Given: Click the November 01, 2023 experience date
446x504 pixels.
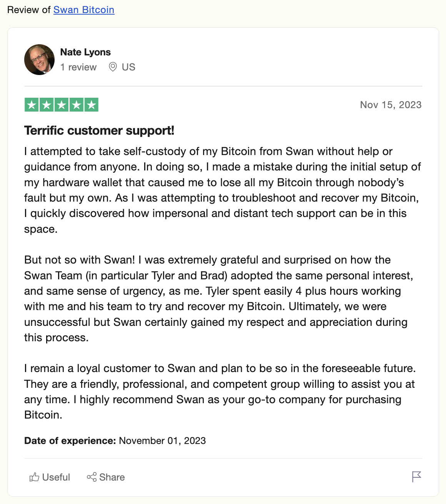Looking at the screenshot, I should point(162,441).
